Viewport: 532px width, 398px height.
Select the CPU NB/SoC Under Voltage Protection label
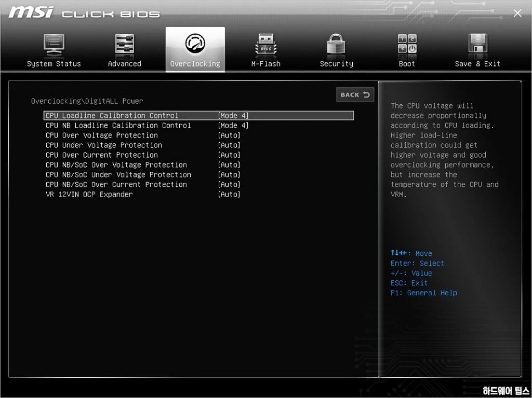point(118,174)
